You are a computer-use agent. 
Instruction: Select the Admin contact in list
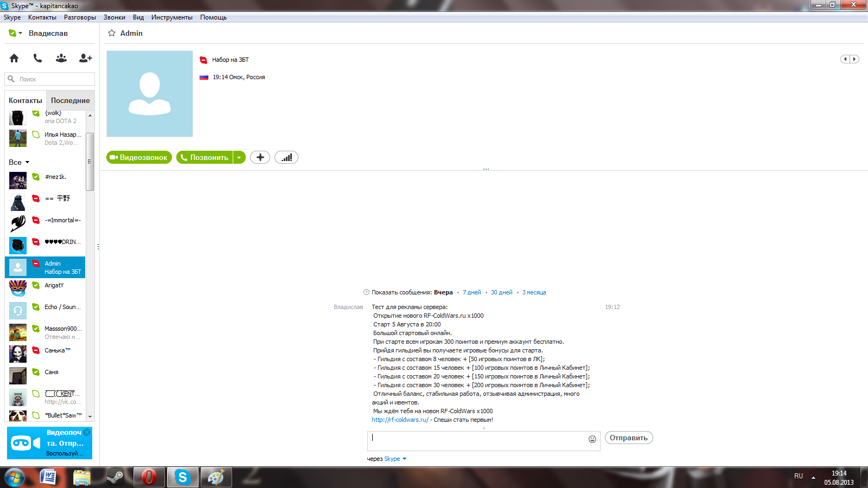(46, 267)
